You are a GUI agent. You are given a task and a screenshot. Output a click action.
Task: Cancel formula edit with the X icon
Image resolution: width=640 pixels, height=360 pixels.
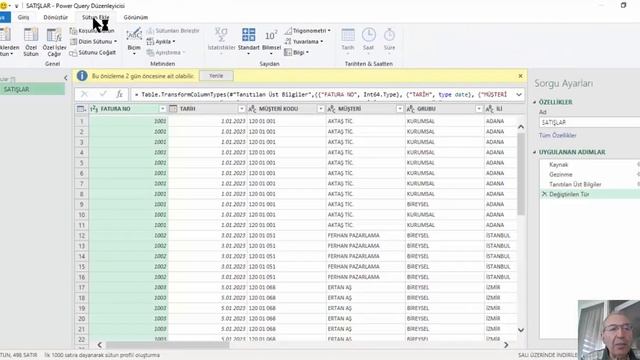click(x=84, y=94)
